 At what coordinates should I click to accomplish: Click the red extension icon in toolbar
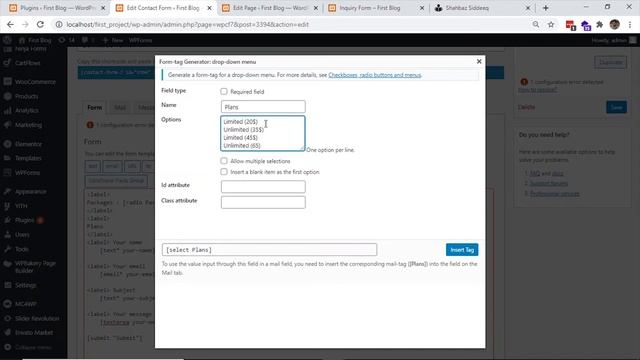click(x=571, y=25)
